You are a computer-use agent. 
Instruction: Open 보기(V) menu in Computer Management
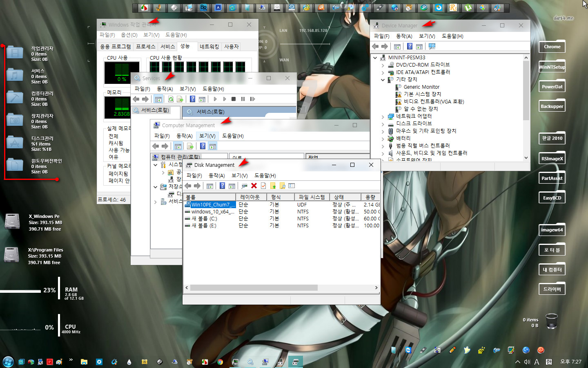pyautogui.click(x=207, y=136)
